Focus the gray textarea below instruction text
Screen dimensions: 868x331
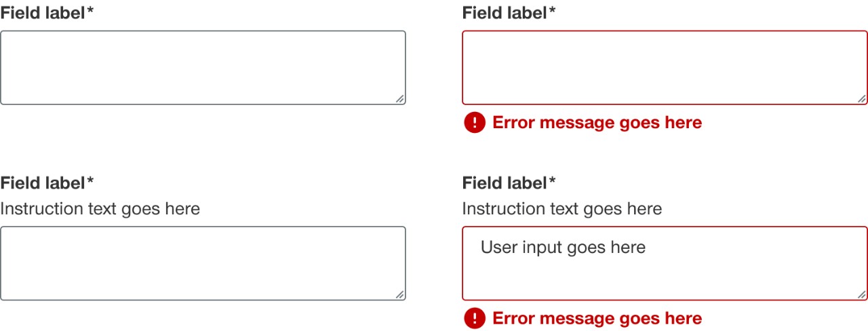203,263
